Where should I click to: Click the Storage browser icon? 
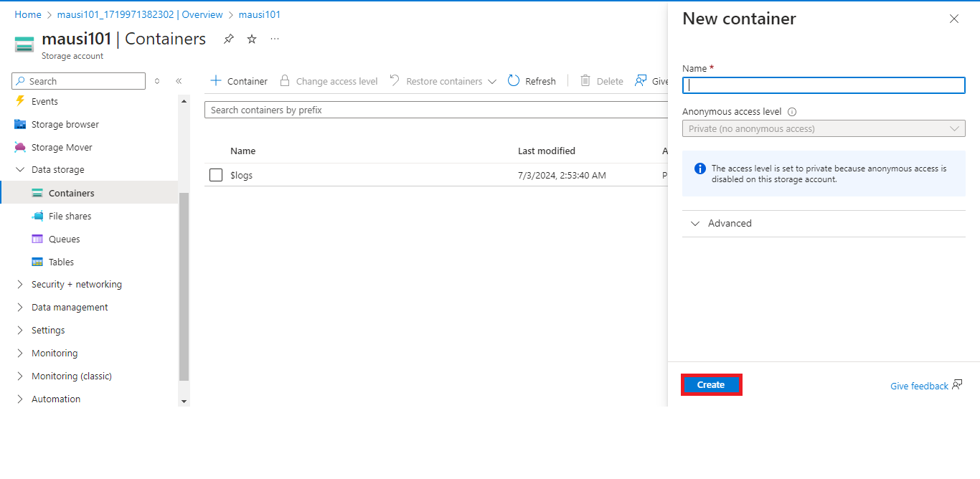pos(20,124)
